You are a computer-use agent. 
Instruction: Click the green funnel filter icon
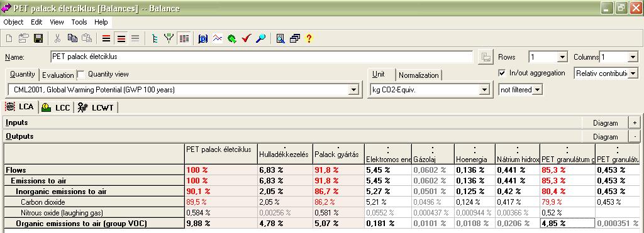pos(169,38)
